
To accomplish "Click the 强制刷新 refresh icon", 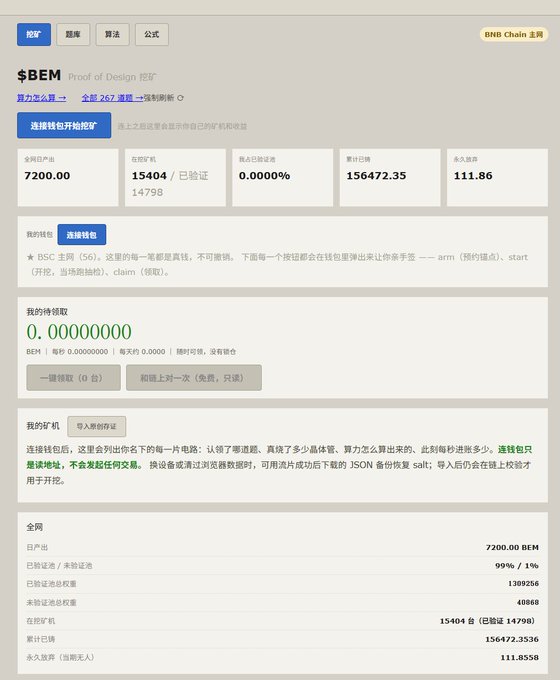I will pyautogui.click(x=180, y=98).
